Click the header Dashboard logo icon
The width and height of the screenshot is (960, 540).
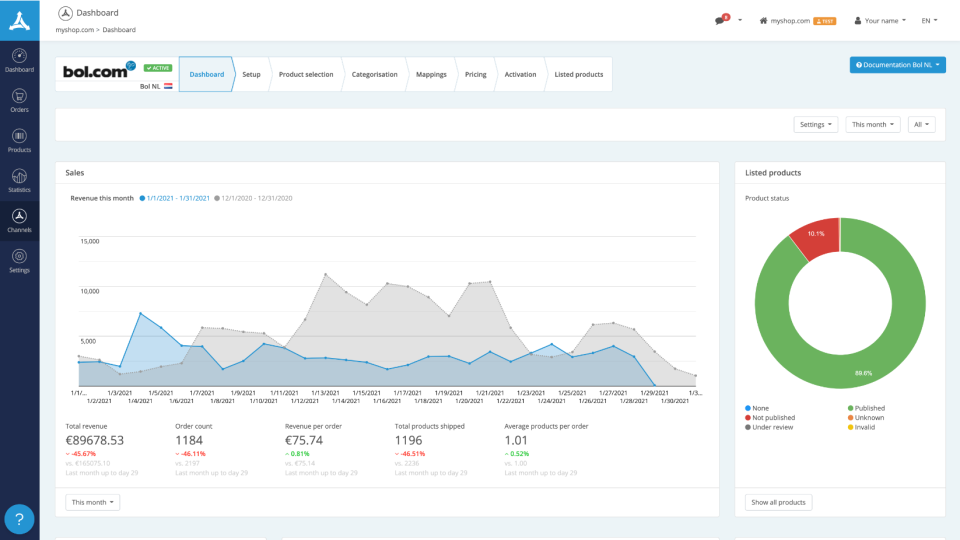click(x=66, y=13)
